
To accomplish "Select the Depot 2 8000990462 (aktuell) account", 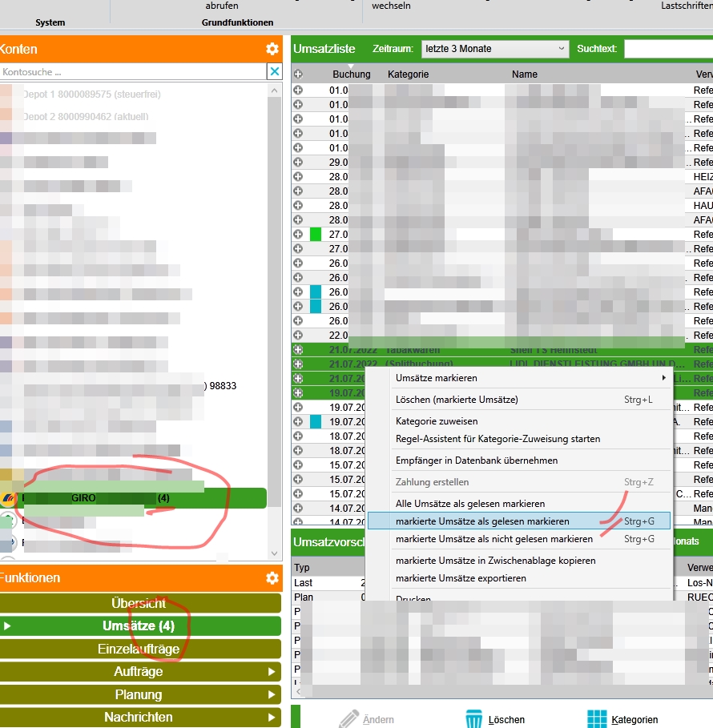I will pos(86,117).
